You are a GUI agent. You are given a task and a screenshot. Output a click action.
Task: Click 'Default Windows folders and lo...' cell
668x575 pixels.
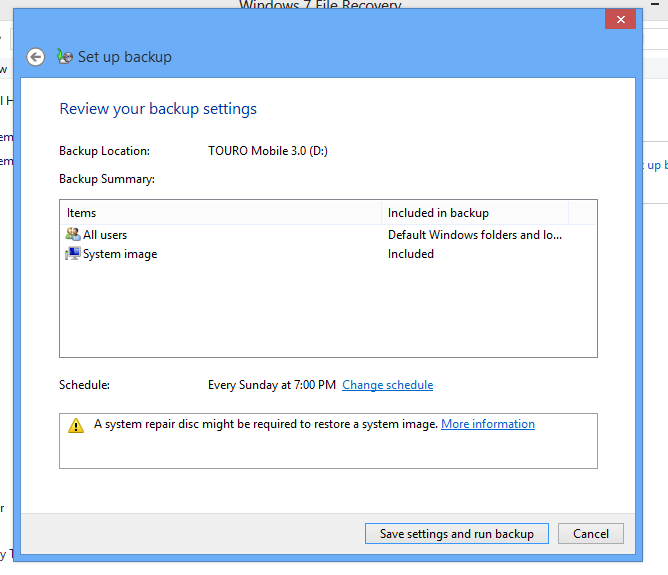coord(475,235)
